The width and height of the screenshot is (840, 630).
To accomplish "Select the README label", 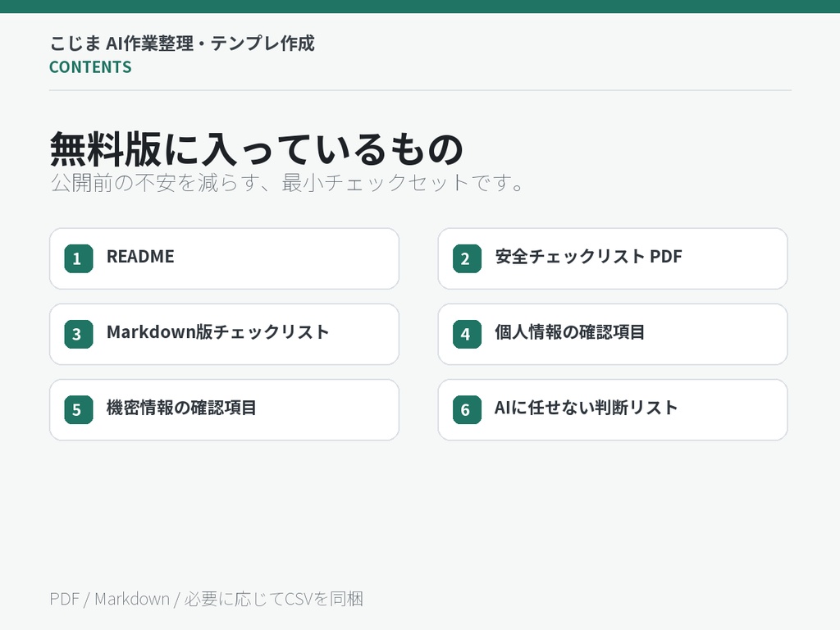I will (140, 257).
